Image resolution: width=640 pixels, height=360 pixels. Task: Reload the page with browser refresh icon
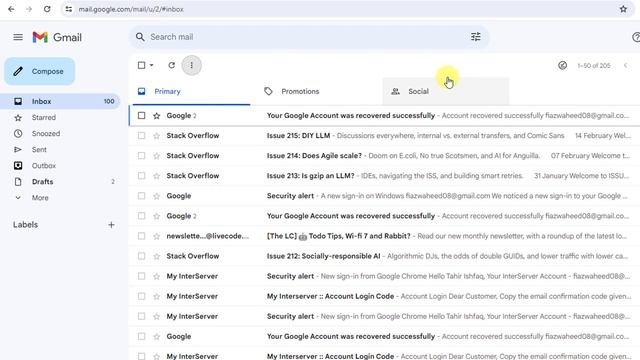pyautogui.click(x=47, y=9)
